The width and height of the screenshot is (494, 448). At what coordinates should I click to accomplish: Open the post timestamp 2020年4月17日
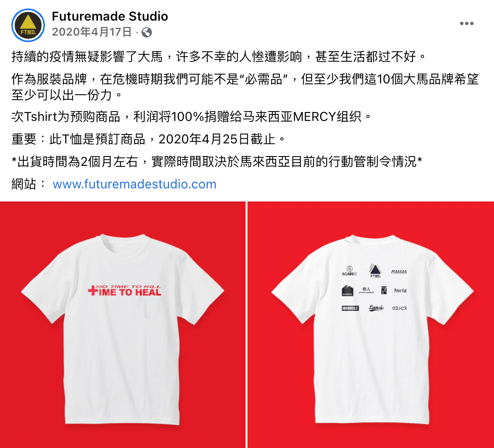(x=92, y=32)
